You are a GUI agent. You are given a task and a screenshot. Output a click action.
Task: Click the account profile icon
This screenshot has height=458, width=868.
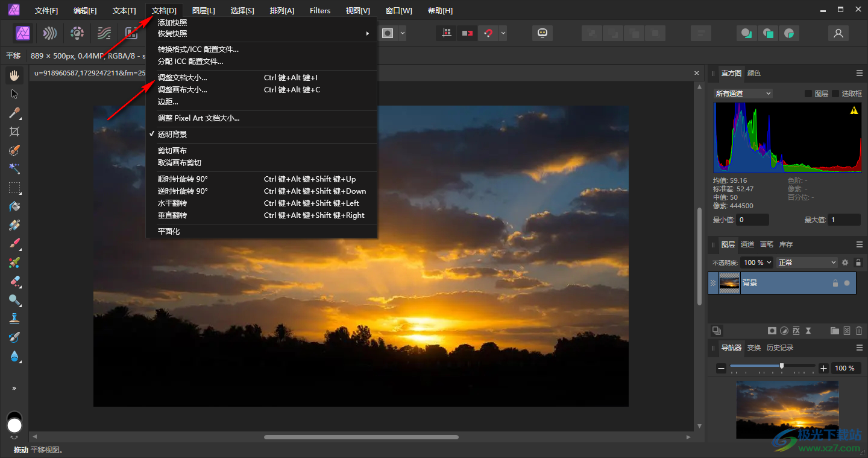pyautogui.click(x=838, y=33)
